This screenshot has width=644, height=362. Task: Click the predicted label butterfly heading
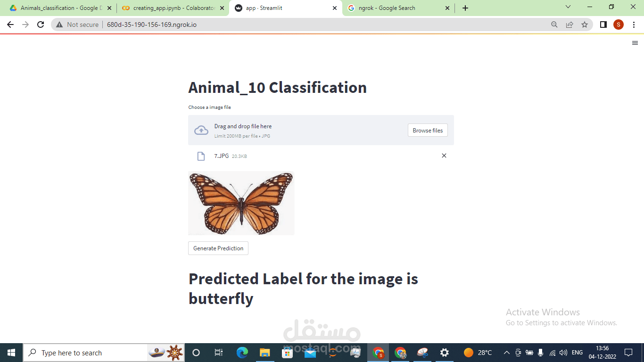click(x=303, y=288)
